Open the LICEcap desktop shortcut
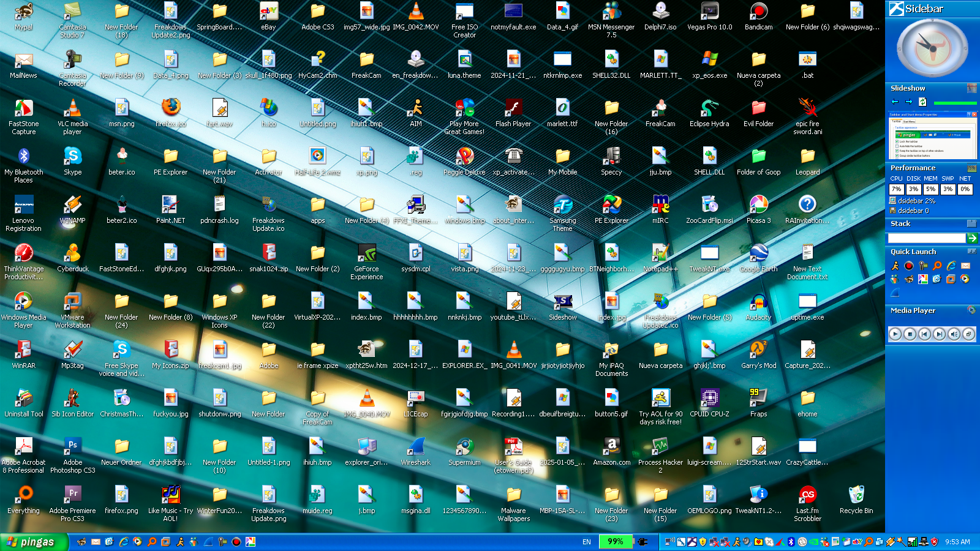This screenshot has height=551, width=980. click(x=415, y=403)
